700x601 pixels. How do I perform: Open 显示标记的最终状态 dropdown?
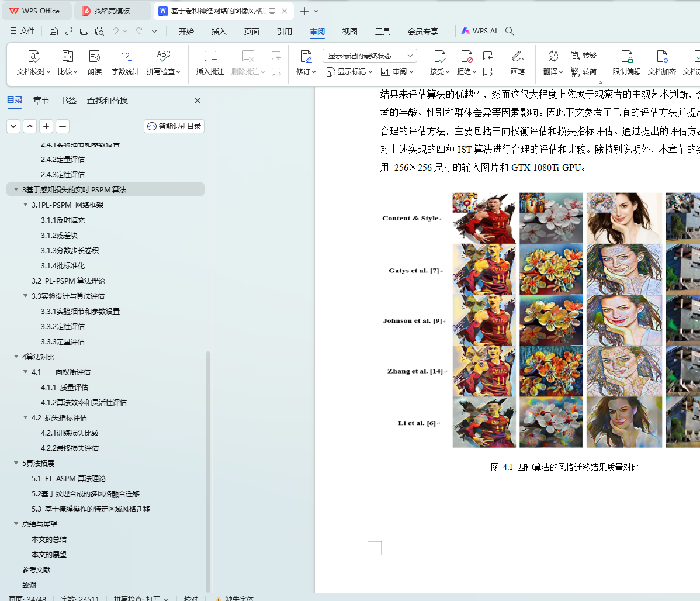coord(370,56)
